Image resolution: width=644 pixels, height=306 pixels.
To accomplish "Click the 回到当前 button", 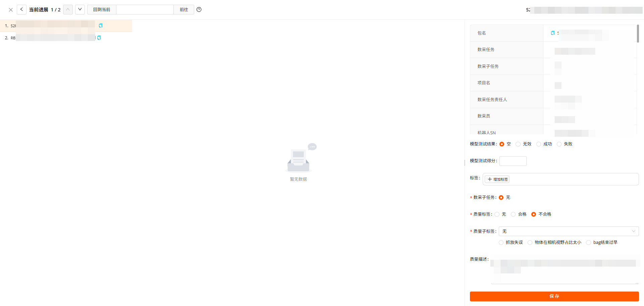I will point(102,9).
